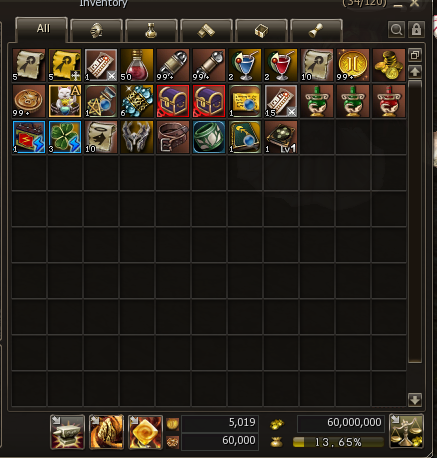This screenshot has width=437, height=458.
Task: Open the scales marketplace icon
Action: pyautogui.click(x=406, y=431)
